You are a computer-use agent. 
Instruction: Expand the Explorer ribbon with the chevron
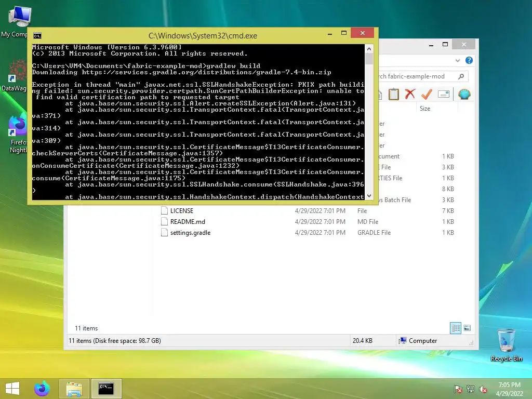457,60
